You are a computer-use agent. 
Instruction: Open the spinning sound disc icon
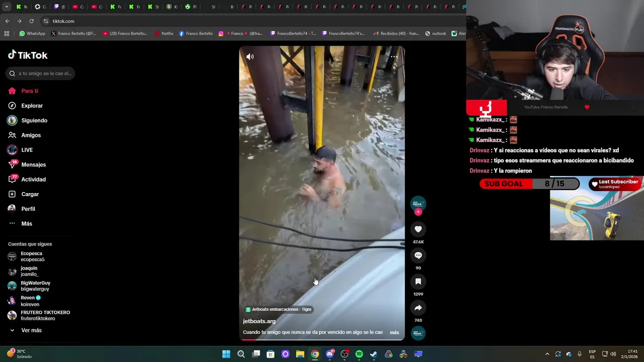click(418, 333)
